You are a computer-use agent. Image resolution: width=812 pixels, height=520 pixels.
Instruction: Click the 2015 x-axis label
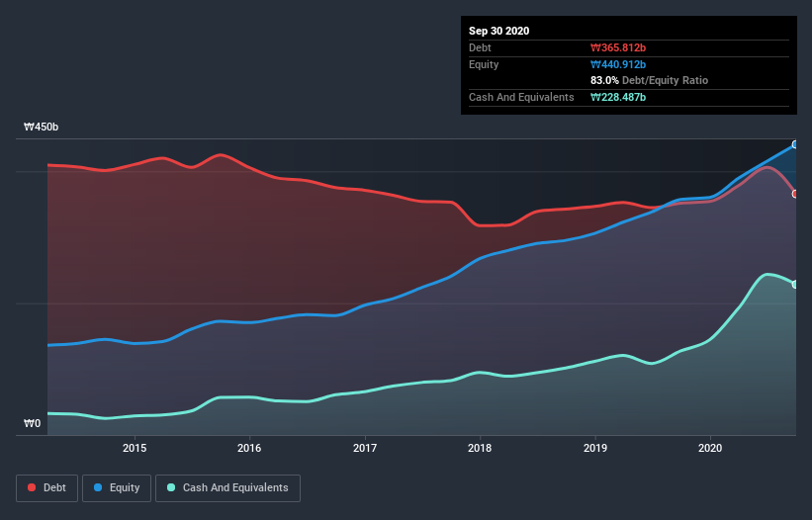(135, 448)
